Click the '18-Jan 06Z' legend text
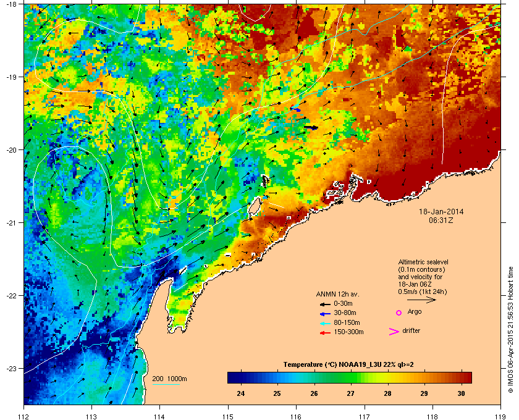Image resolution: width=519 pixels, height=420 pixels. 415,285
